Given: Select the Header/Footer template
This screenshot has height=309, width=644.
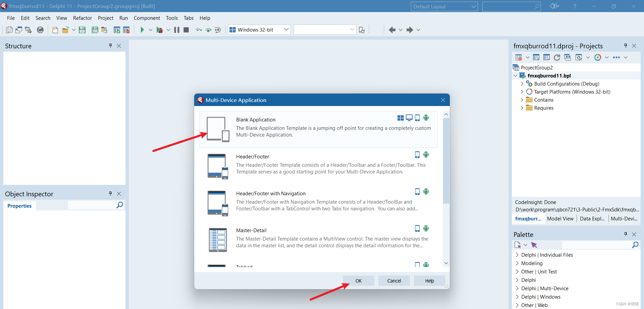Looking at the screenshot, I should coord(318,166).
